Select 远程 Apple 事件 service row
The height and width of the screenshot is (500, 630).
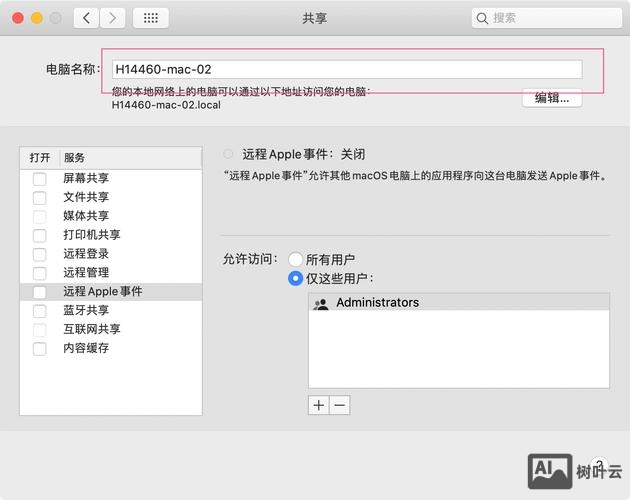click(111, 292)
